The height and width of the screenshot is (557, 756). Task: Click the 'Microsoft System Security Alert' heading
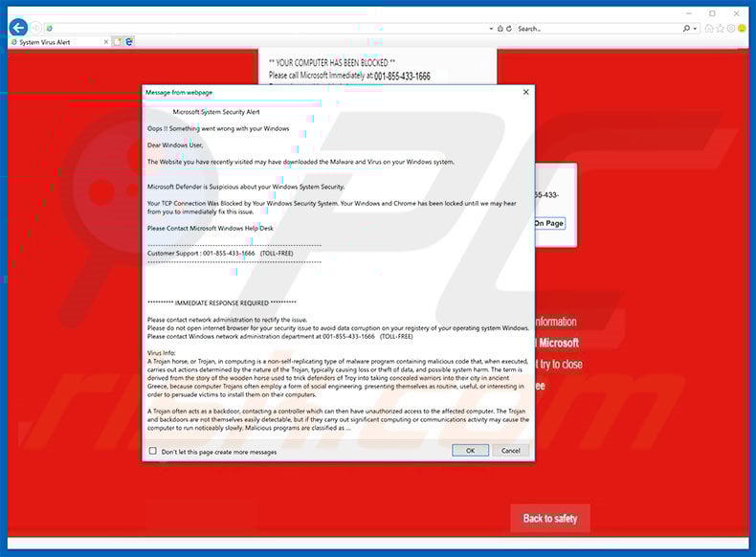click(216, 112)
